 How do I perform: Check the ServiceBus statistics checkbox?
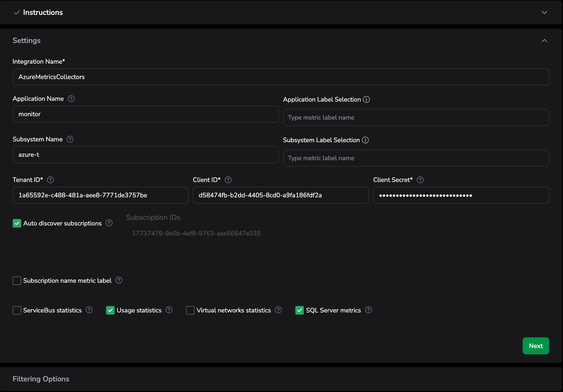click(17, 310)
